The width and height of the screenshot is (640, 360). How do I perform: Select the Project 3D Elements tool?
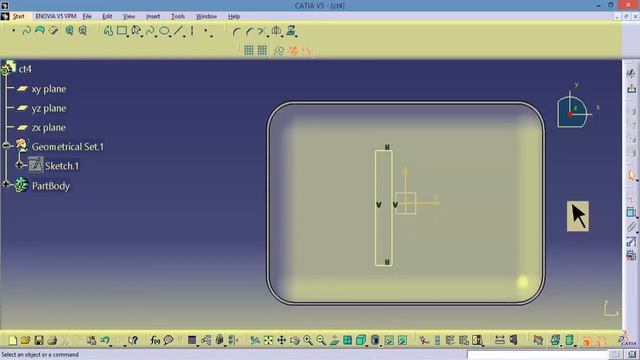pos(291,31)
